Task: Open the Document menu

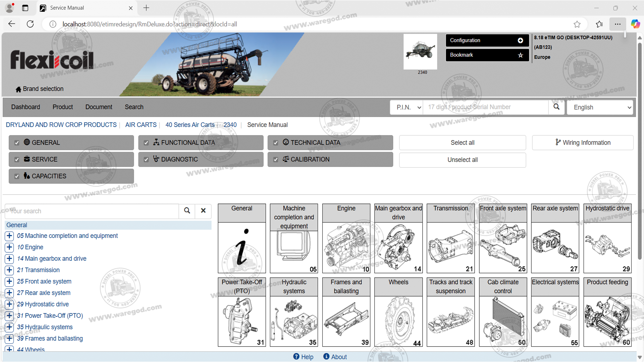Action: coord(99,107)
